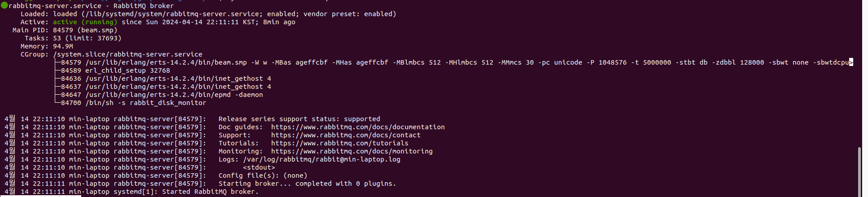This screenshot has height=197, width=868.
Task: Open the rabbitmq.com/docs/monitoring link
Action: [x=352, y=151]
